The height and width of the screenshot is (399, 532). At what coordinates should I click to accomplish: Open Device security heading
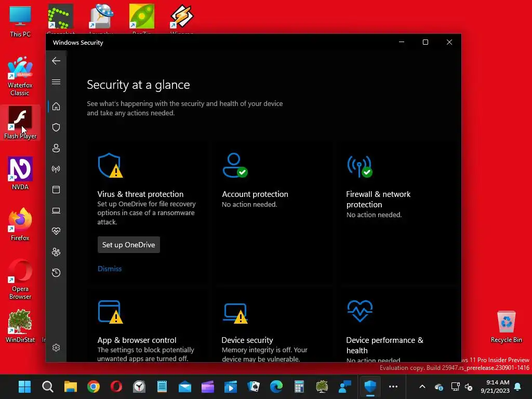pos(247,340)
